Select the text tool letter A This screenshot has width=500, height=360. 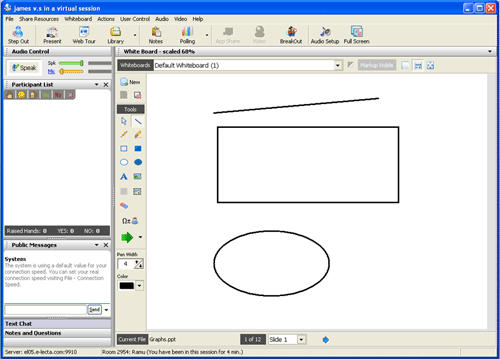click(124, 176)
